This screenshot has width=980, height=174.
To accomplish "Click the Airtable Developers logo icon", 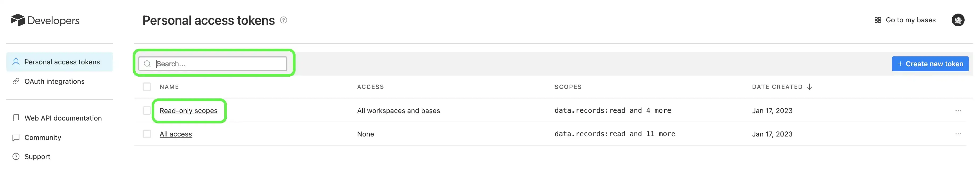I will click(18, 20).
